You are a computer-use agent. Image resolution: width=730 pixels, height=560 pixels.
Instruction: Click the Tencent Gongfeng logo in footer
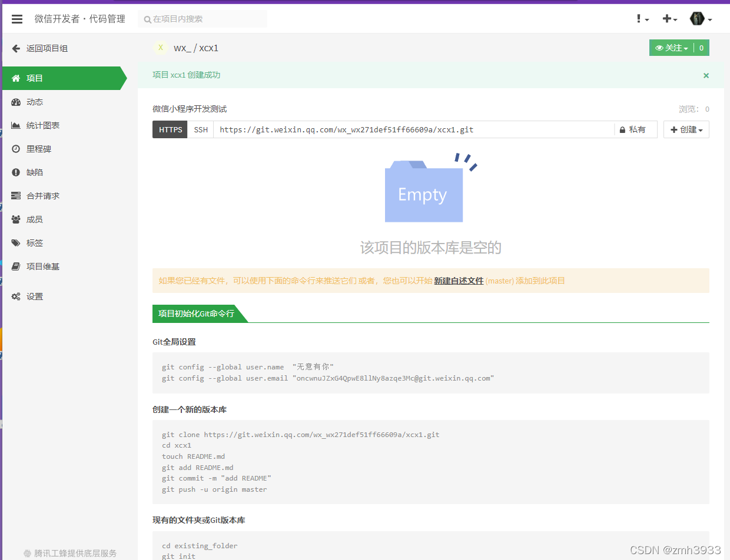[27, 554]
